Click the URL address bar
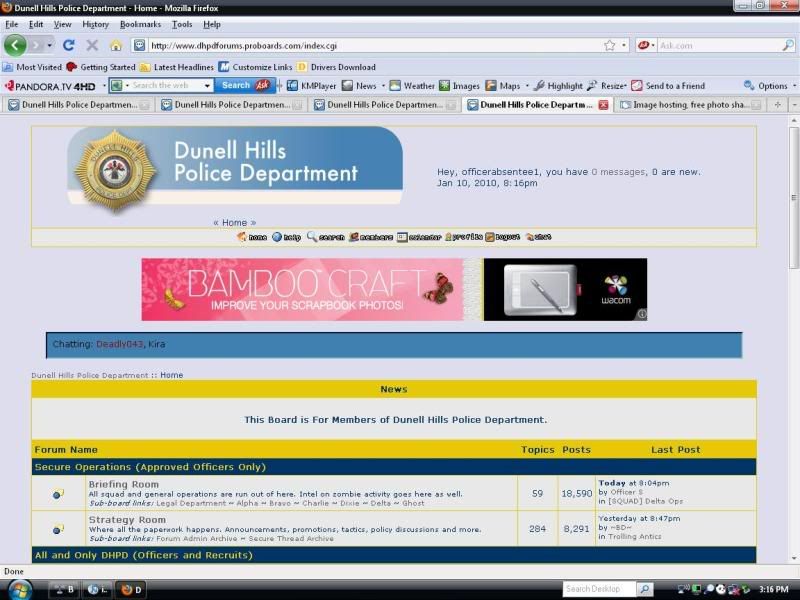The height and width of the screenshot is (600, 800). click(370, 45)
